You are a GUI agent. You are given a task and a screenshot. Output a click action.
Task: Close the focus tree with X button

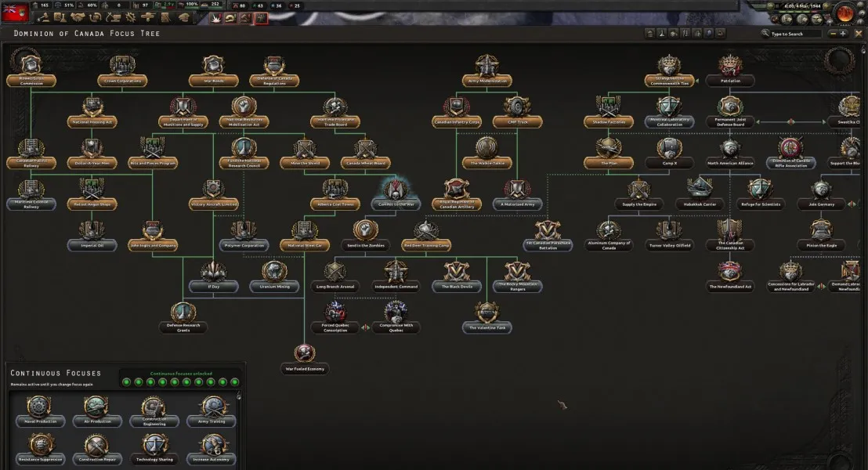click(x=859, y=34)
